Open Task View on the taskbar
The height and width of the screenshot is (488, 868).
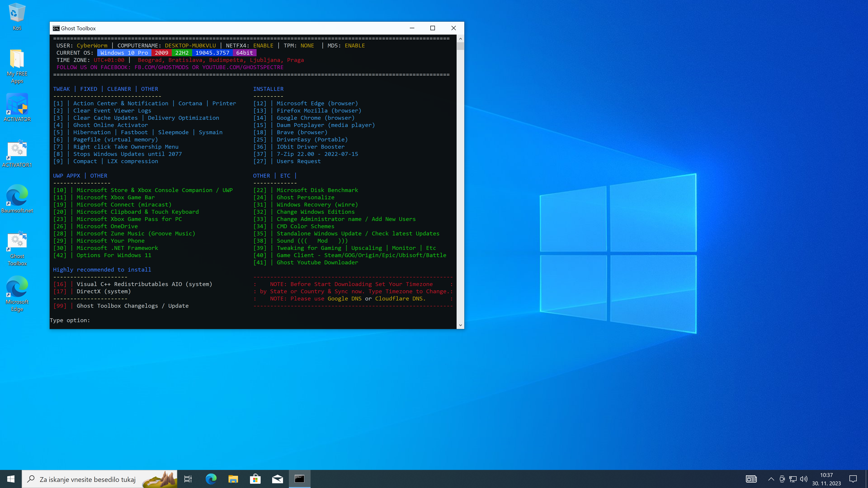point(188,479)
